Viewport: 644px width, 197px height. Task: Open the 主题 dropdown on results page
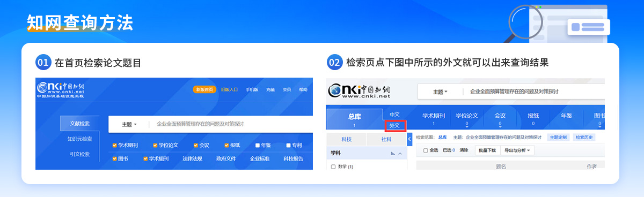pyautogui.click(x=441, y=92)
